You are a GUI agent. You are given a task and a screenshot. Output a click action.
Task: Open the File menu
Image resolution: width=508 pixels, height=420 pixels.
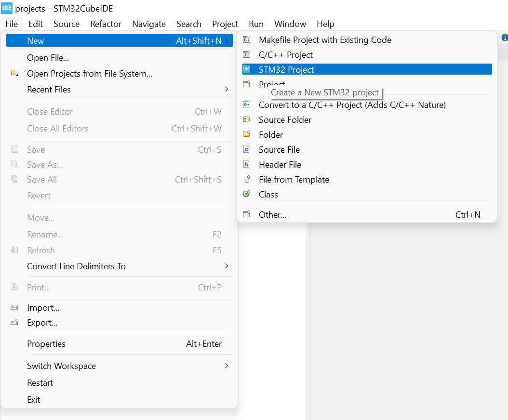(x=12, y=24)
